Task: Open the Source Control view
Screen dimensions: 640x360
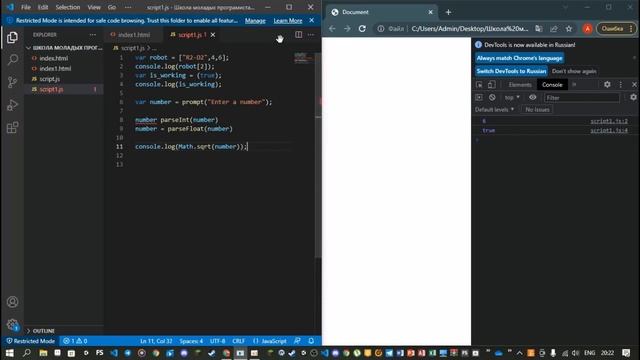Action: (x=12, y=82)
